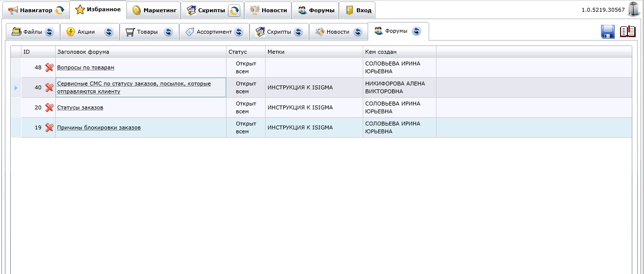Click Открыт всем status in row 19
Screen dimensions: 644x274
[246, 127]
